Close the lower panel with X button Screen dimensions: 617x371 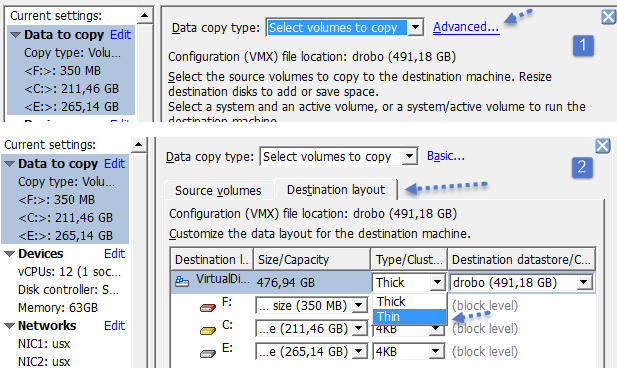click(x=602, y=146)
